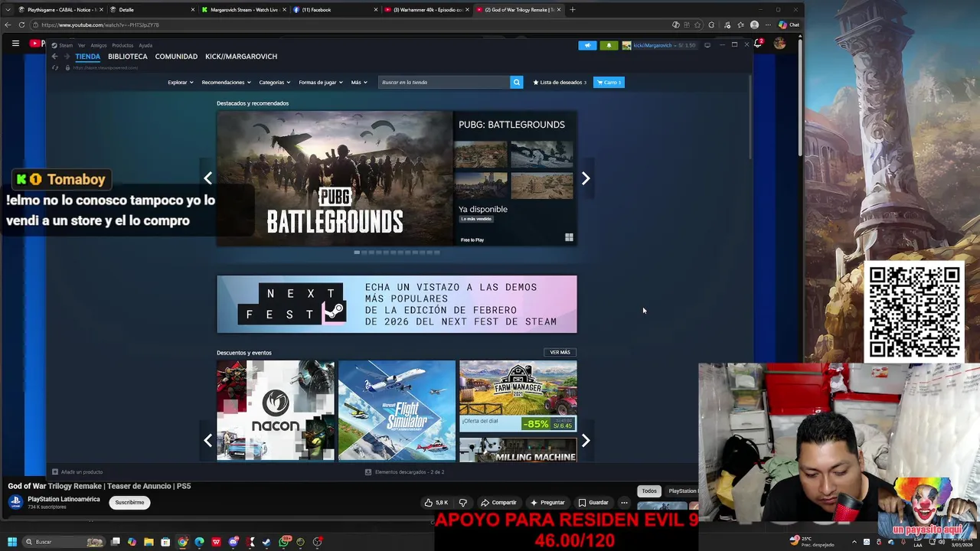Select the Todos filter chip
Viewport: 980px width, 551px height.
649,491
